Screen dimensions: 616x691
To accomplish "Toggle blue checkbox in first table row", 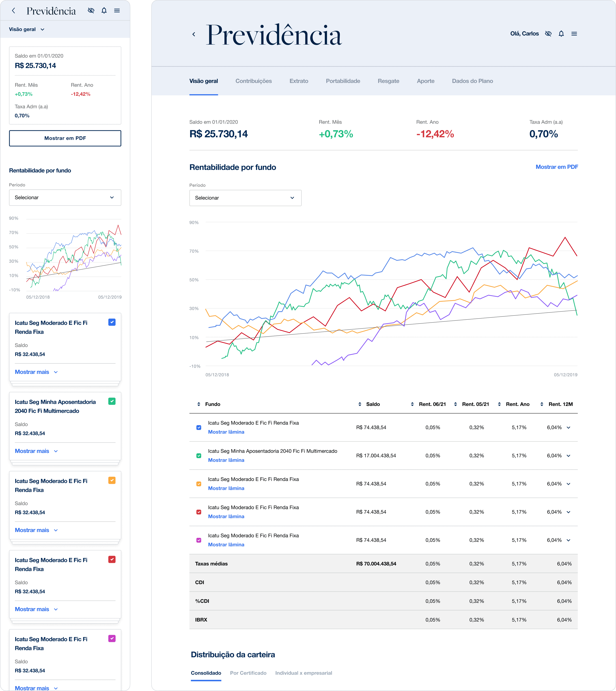I will point(199,427).
